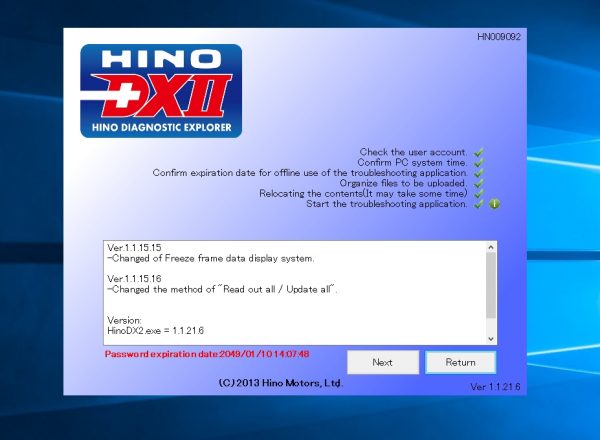Click checkmark next to 'Confirm PC system time.'
This screenshot has height=440, width=600.
click(478, 163)
